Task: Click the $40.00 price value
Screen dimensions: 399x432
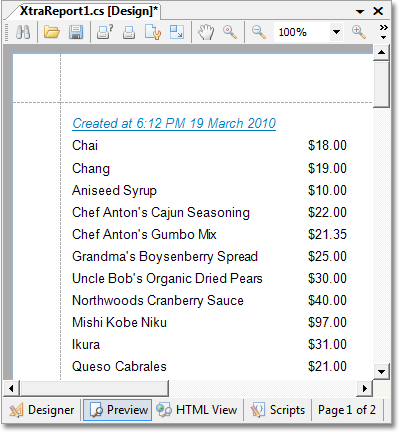Action: click(x=327, y=300)
